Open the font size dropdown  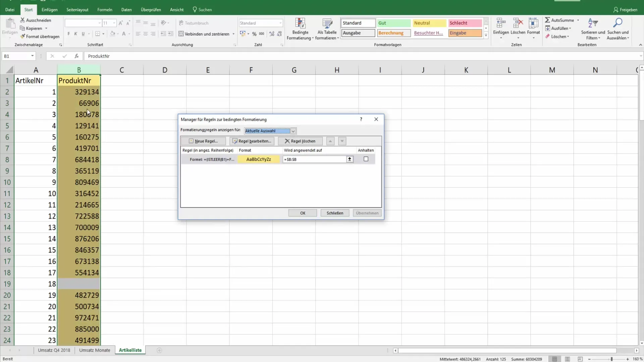(x=114, y=23)
